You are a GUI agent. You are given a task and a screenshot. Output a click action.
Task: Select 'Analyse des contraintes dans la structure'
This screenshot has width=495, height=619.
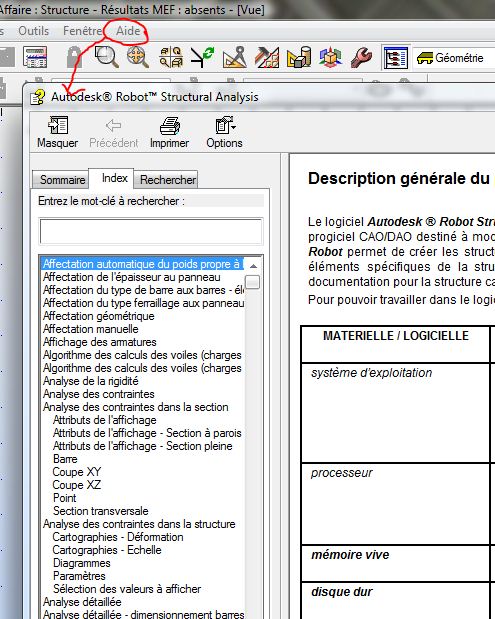click(139, 524)
